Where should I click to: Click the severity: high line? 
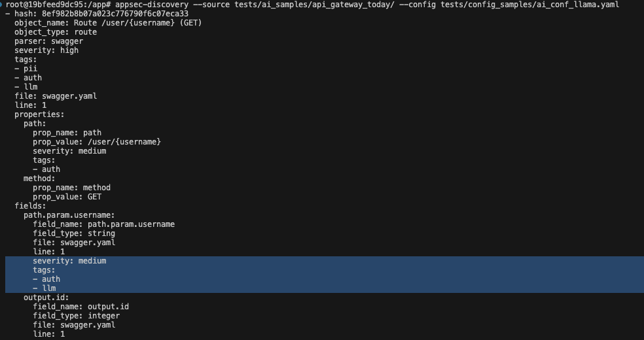(46, 50)
